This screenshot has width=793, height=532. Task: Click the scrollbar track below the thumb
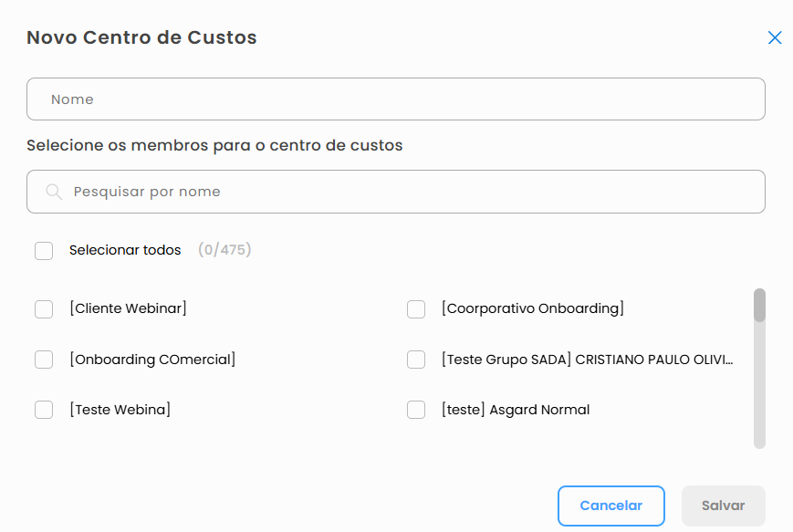(x=759, y=392)
